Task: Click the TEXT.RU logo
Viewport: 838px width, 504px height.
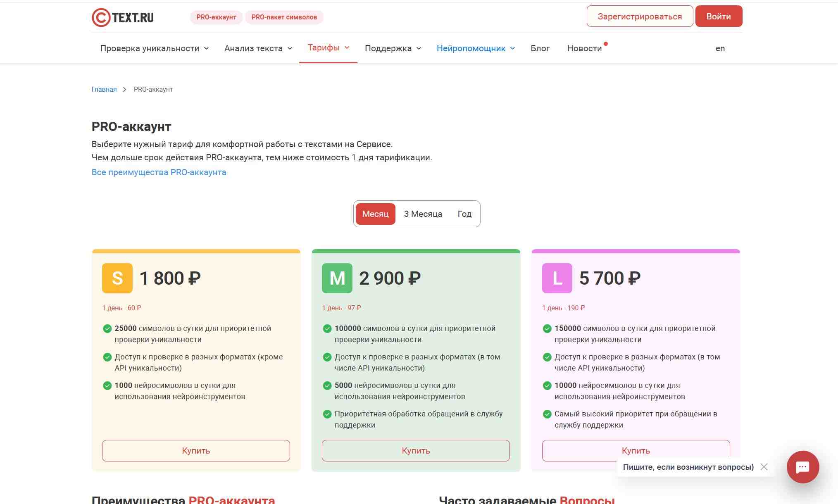Action: point(123,17)
